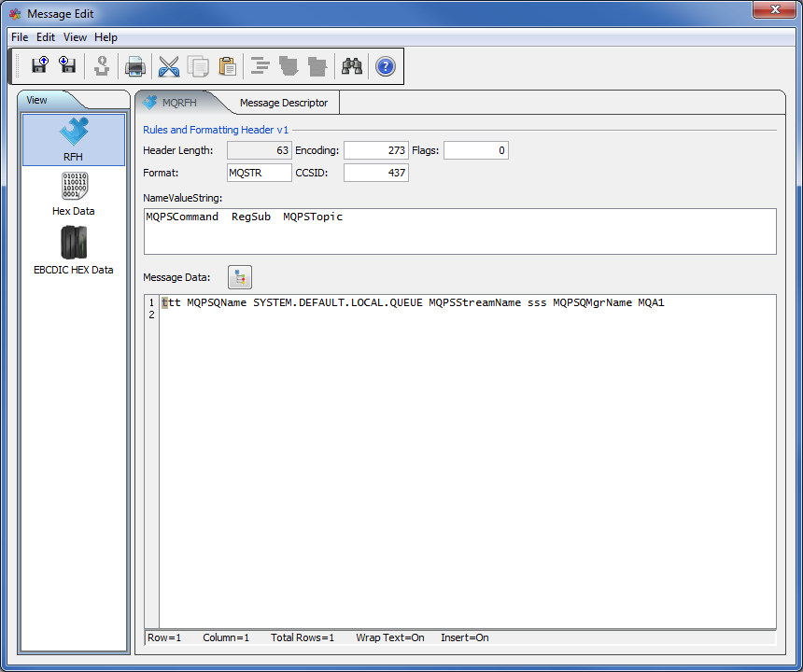Viewport: 803px width, 672px height.
Task: Open the View menu in the menu bar
Action: (75, 37)
